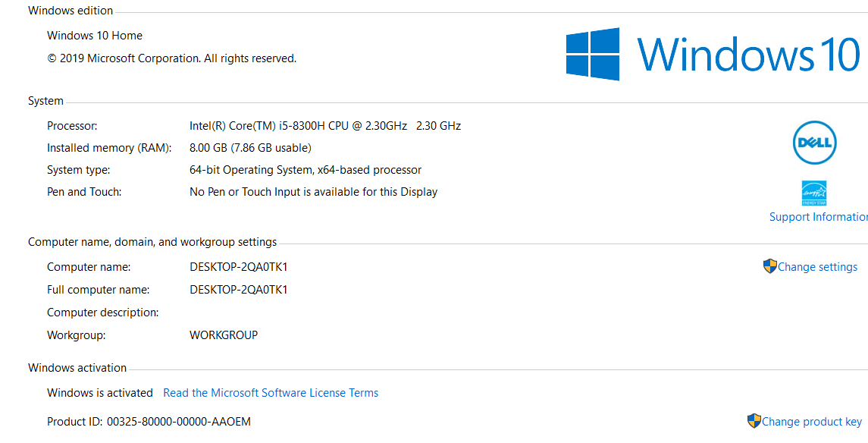
Task: Click the DESKTOP-2QA0TK1 value beside Full computer name
Action: (x=239, y=290)
